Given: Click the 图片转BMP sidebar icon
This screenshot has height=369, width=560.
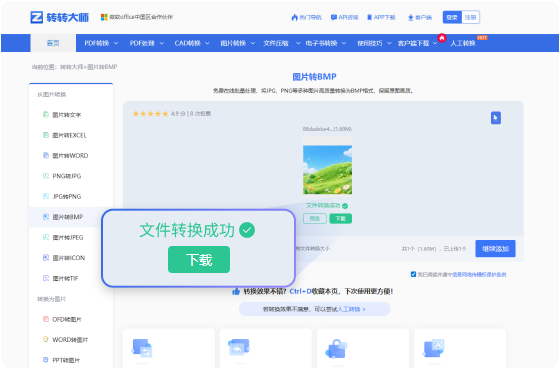Looking at the screenshot, I should pos(46,217).
